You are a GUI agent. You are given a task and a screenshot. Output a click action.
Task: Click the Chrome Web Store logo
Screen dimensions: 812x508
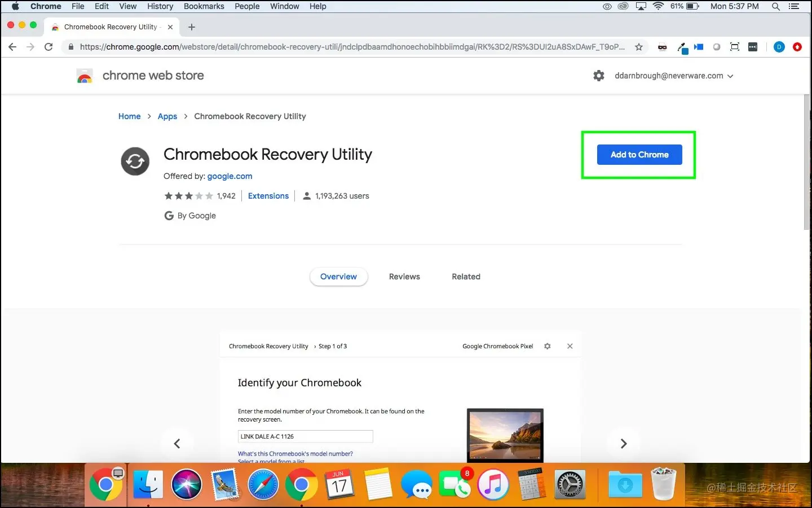pyautogui.click(x=84, y=76)
